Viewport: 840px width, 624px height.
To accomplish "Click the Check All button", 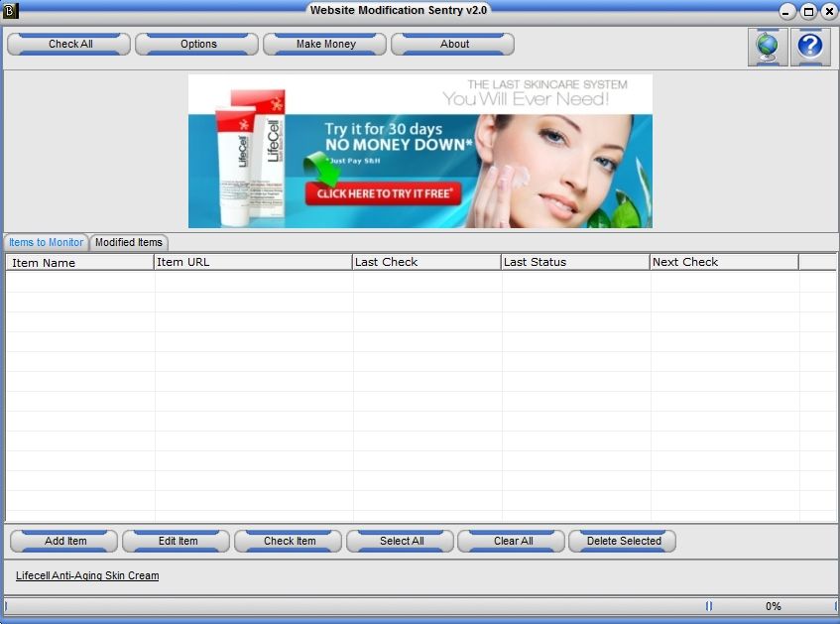I will click(69, 44).
